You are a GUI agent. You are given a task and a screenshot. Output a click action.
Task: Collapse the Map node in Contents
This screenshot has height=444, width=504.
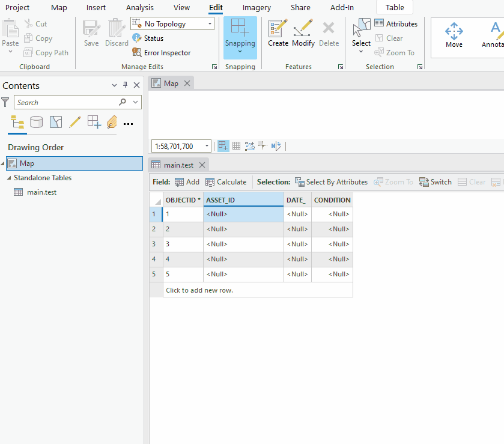[x=2, y=163]
